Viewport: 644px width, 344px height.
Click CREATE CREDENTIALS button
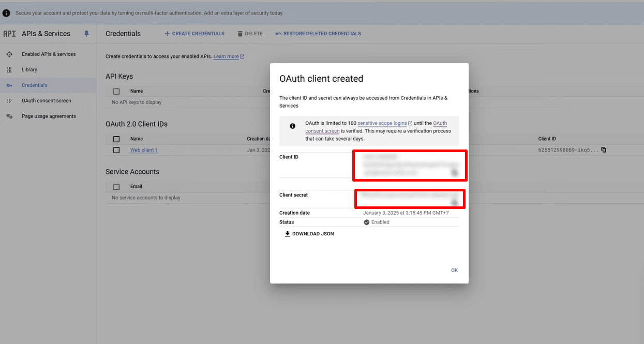[x=194, y=34]
